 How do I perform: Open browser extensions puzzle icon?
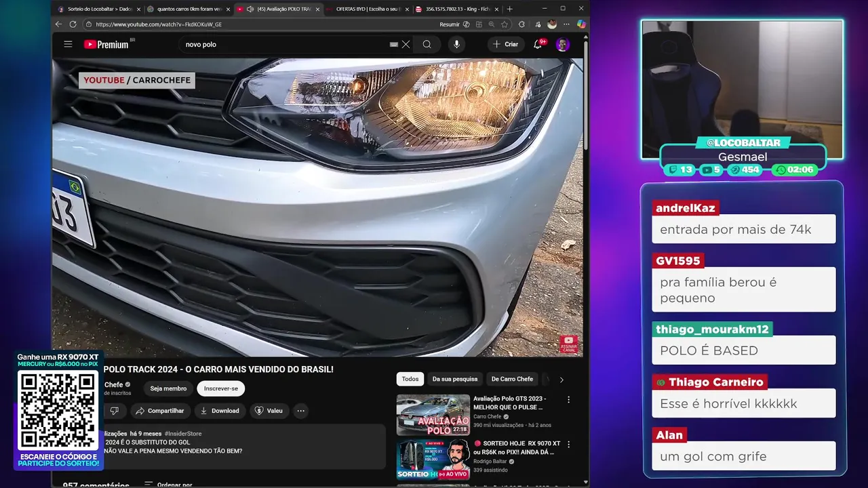[x=521, y=24]
